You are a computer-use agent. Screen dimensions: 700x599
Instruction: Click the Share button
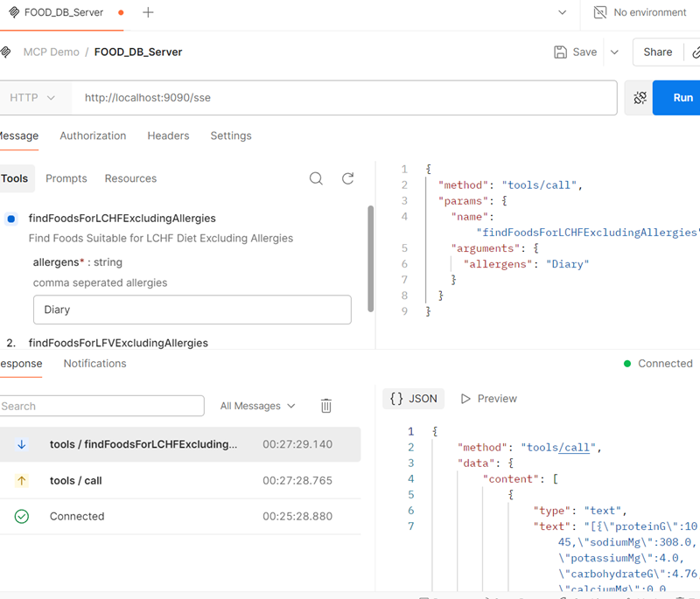[657, 52]
